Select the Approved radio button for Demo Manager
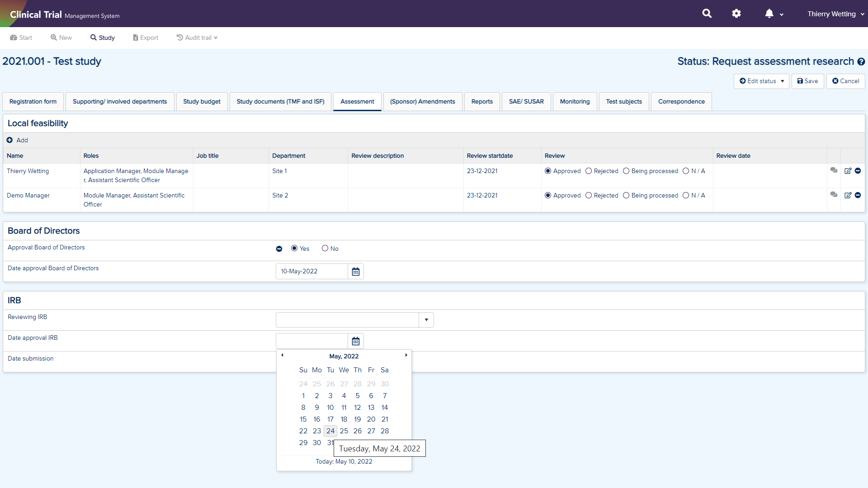This screenshot has width=868, height=488. tap(547, 196)
